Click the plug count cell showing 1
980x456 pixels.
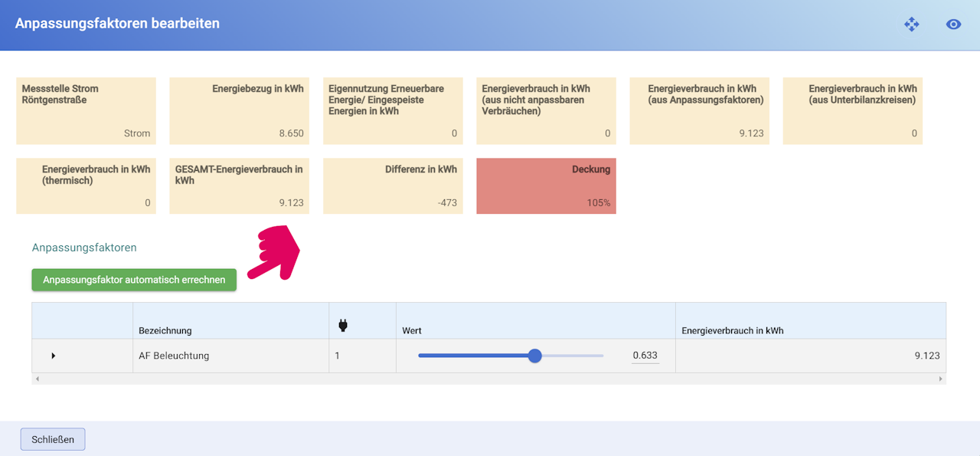pyautogui.click(x=362, y=356)
